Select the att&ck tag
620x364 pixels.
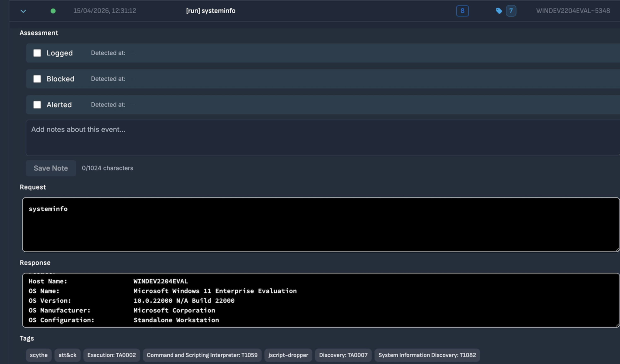tap(68, 355)
